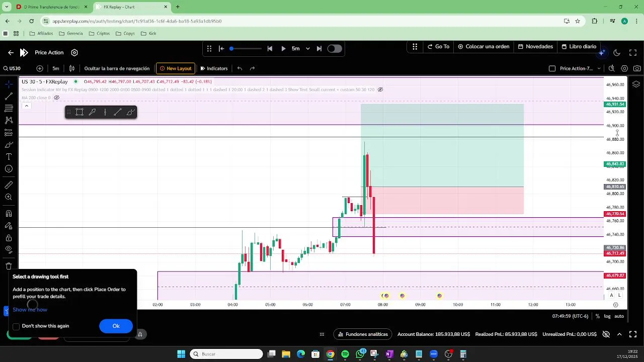644x362 pixels.
Task: Open the Indicators panel
Action: [x=214, y=68]
